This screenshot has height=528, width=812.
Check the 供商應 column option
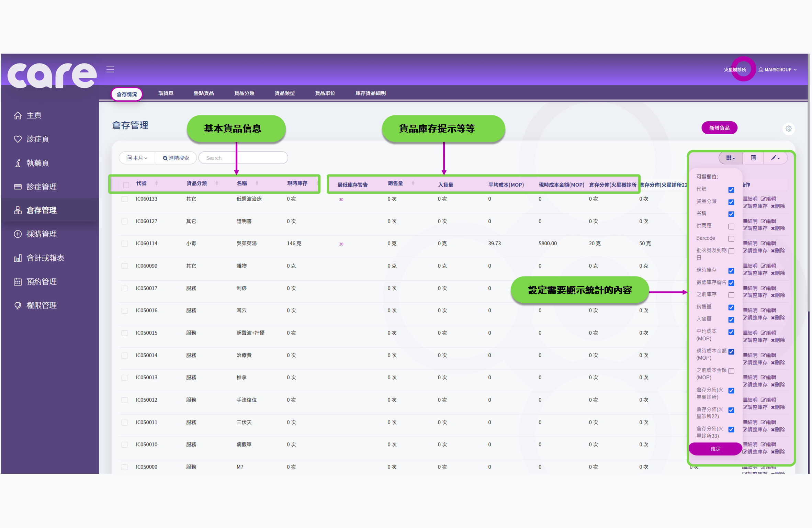pyautogui.click(x=731, y=226)
